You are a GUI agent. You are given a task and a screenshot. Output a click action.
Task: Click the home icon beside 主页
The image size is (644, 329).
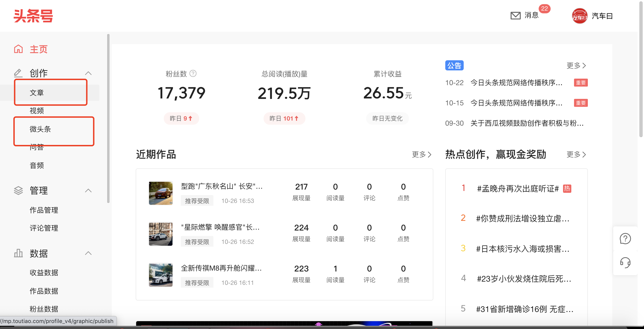coord(18,49)
